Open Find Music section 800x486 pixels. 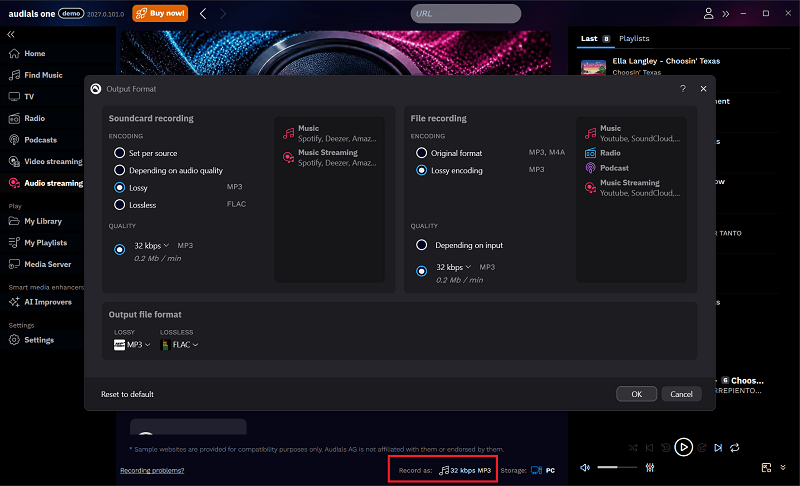tap(36, 75)
